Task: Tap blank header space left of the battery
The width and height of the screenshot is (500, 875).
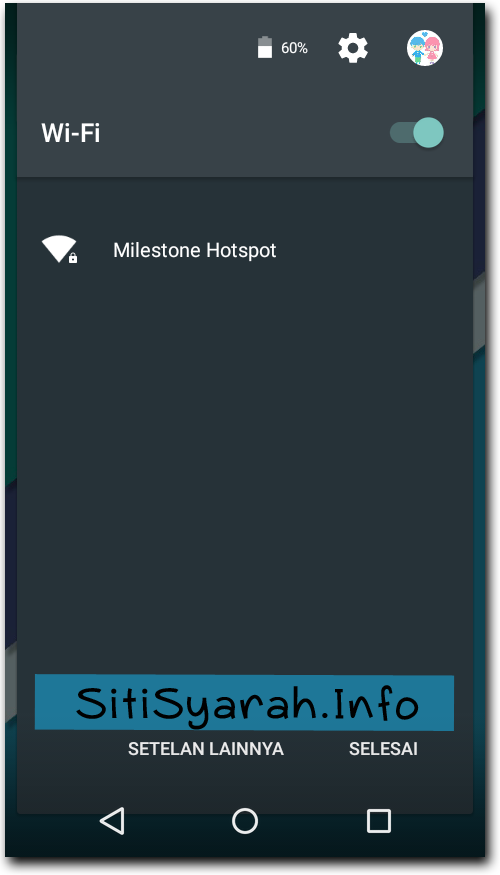Action: pos(134,49)
